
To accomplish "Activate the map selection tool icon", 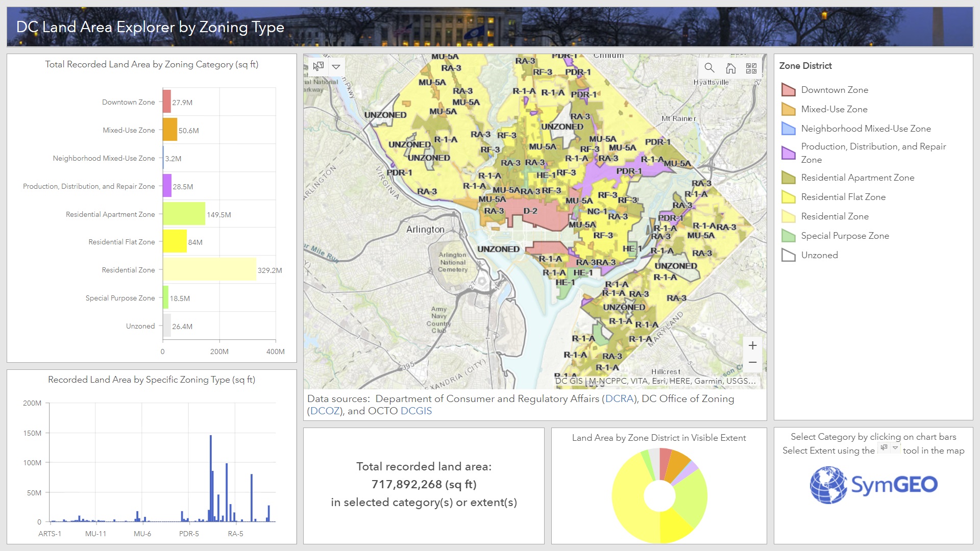I will pyautogui.click(x=318, y=66).
